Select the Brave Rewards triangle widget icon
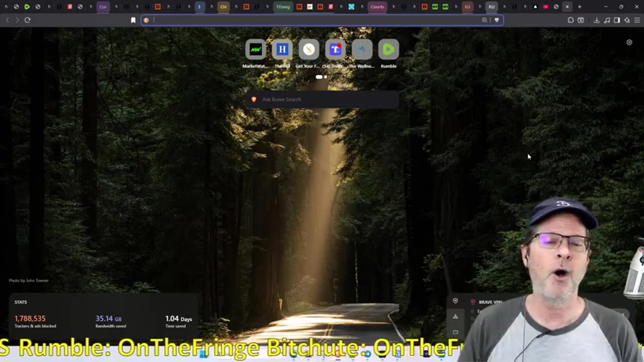Image resolution: width=644 pixels, height=362 pixels. point(455,316)
